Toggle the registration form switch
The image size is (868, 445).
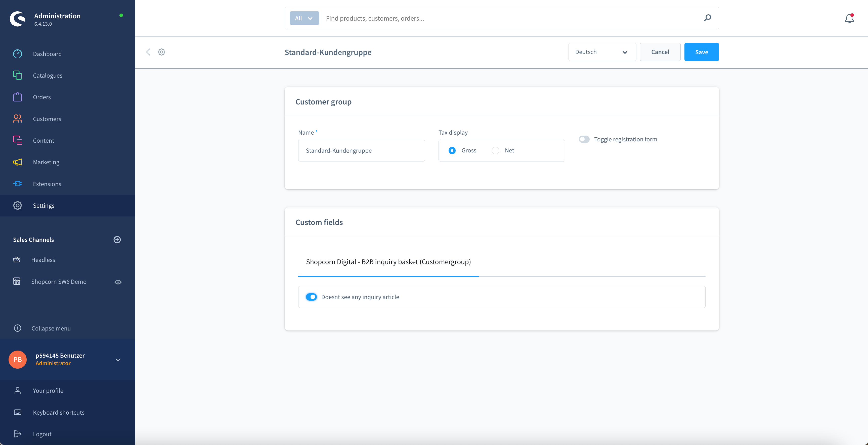[x=584, y=139]
